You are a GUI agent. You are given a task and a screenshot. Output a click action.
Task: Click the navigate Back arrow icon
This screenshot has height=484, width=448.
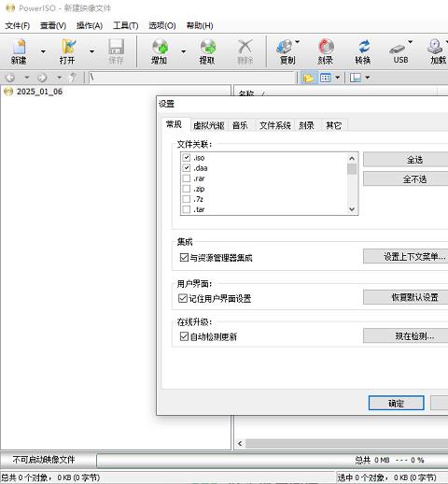tap(10, 78)
